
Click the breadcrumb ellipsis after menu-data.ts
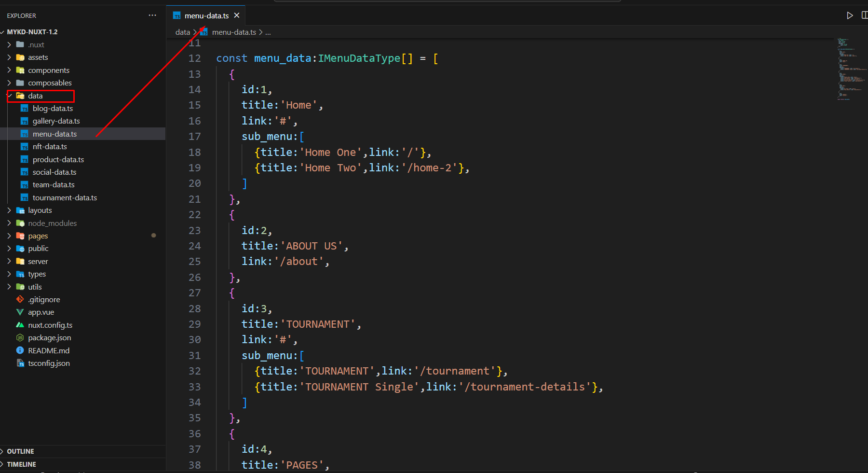268,32
